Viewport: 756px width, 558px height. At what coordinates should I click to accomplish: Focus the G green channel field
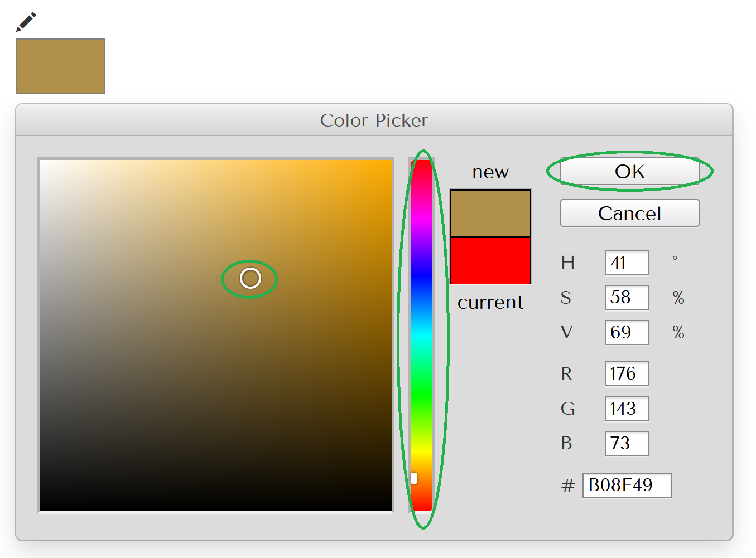627,409
